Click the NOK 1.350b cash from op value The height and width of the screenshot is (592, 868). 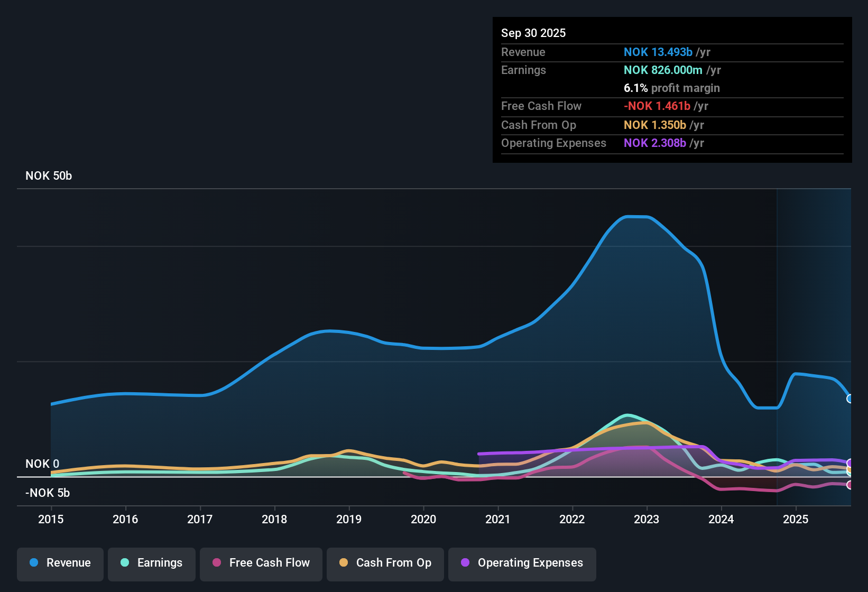(x=655, y=125)
